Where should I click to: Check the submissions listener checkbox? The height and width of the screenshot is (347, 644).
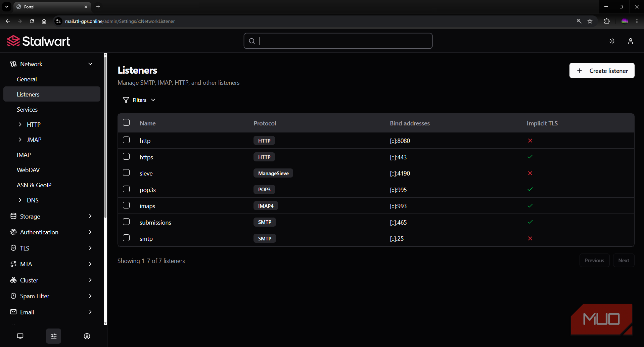point(126,222)
